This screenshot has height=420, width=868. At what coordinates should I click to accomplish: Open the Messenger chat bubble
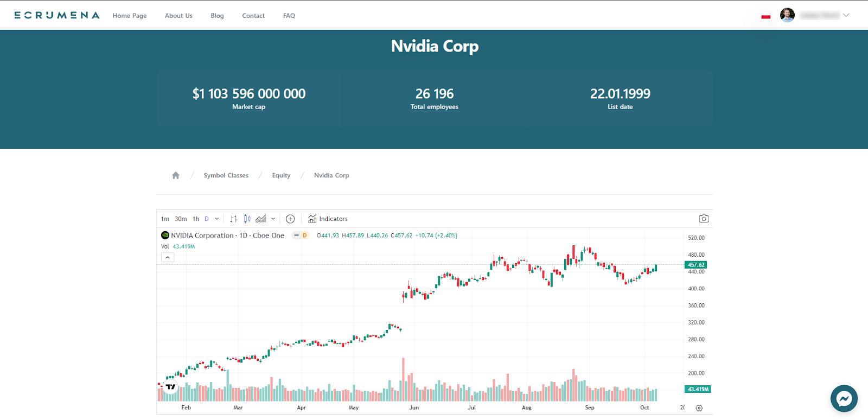(844, 399)
